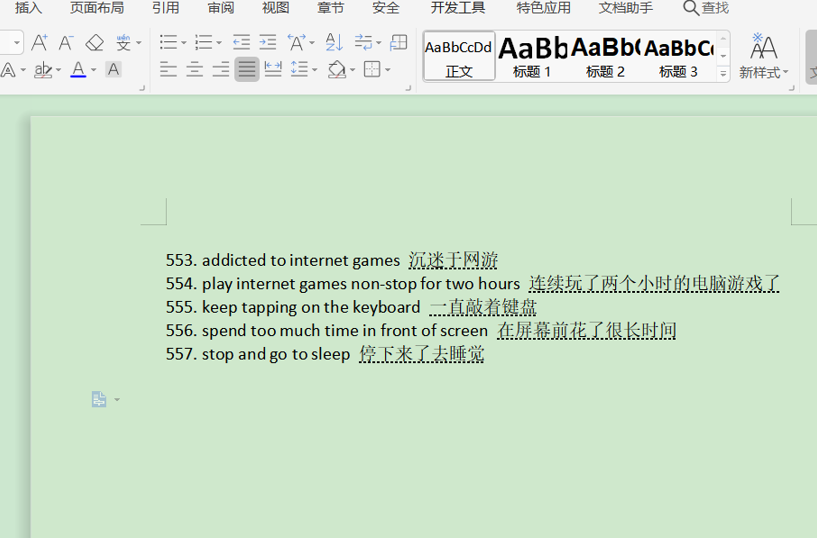The width and height of the screenshot is (817, 539).
Task: Sort text with the A-Z icon
Action: click(334, 42)
